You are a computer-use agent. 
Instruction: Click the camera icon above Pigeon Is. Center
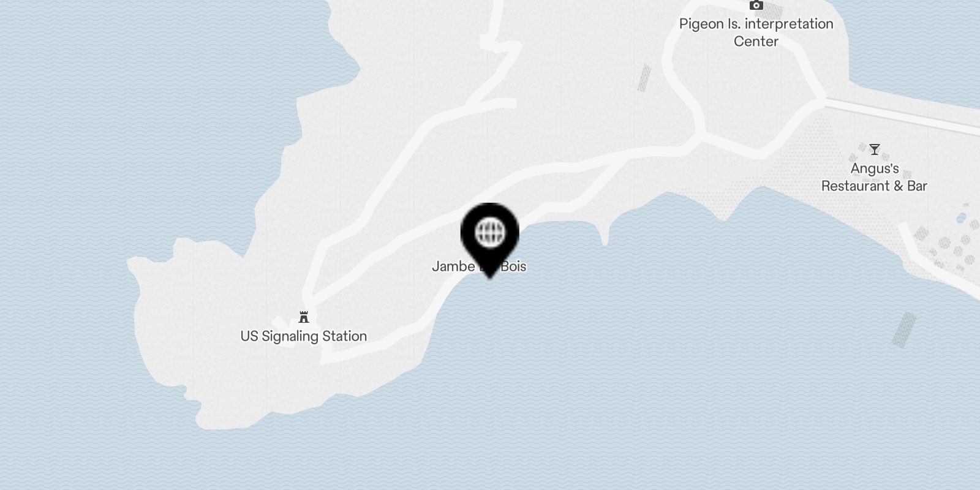click(x=756, y=6)
